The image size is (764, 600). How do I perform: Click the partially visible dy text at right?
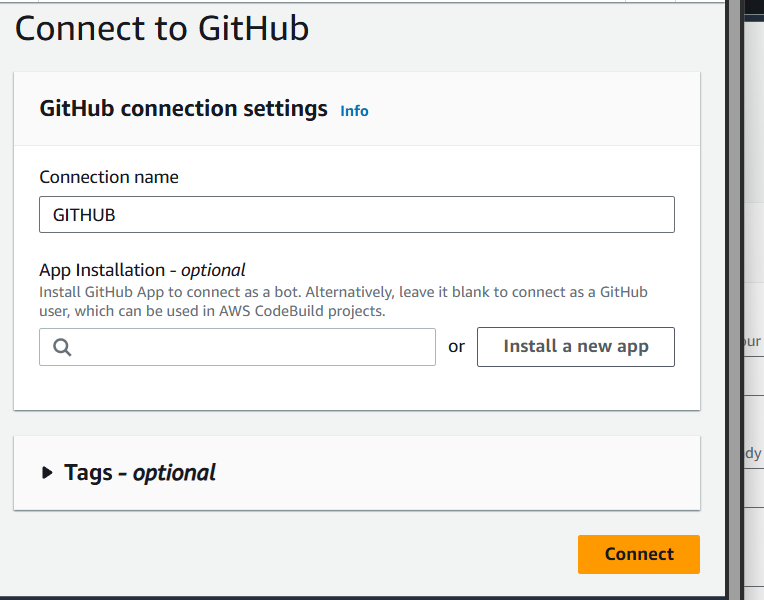pyautogui.click(x=753, y=453)
